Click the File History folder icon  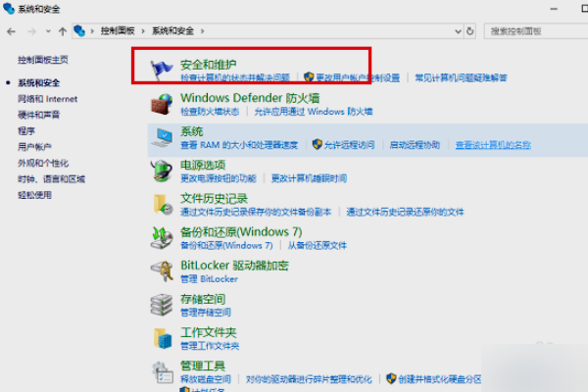click(163, 205)
